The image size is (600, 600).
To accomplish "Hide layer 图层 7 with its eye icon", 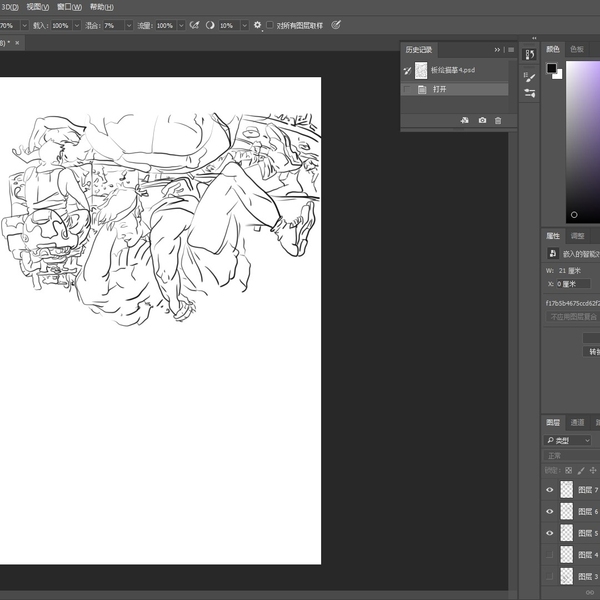I will (x=549, y=490).
